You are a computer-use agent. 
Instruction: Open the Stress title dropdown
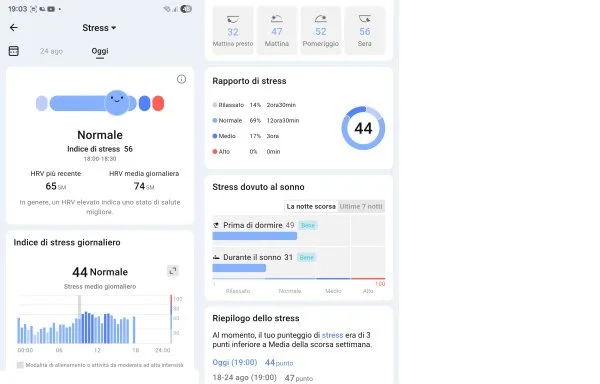[x=99, y=28]
